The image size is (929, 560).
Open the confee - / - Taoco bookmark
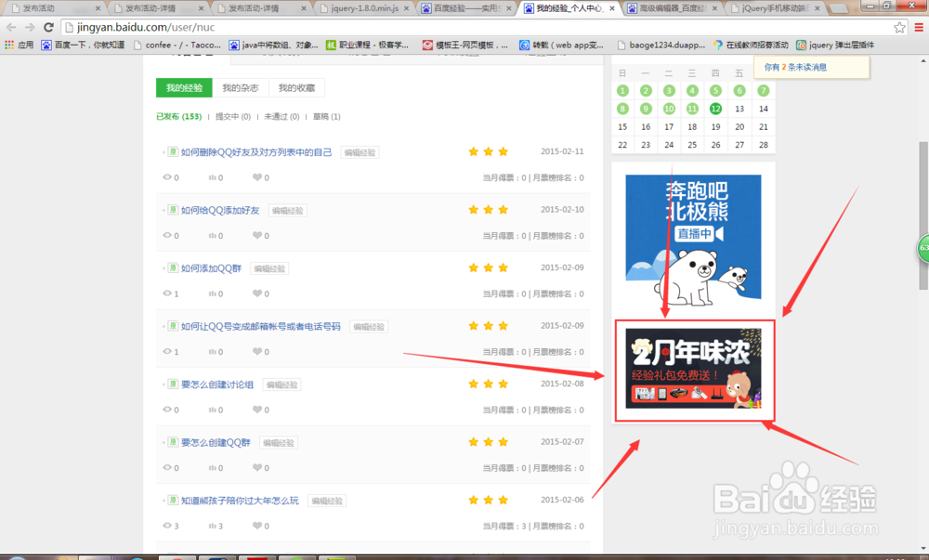coord(177,45)
